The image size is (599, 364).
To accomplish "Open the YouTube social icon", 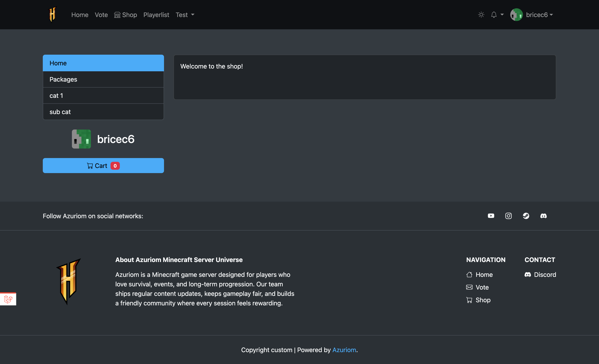I will point(491,216).
